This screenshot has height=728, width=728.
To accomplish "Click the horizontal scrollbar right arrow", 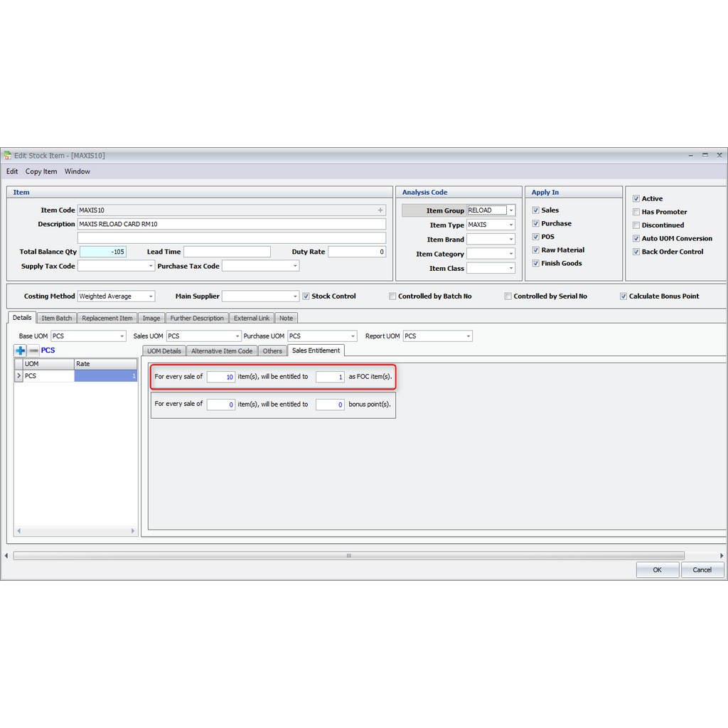I will pyautogui.click(x=722, y=556).
